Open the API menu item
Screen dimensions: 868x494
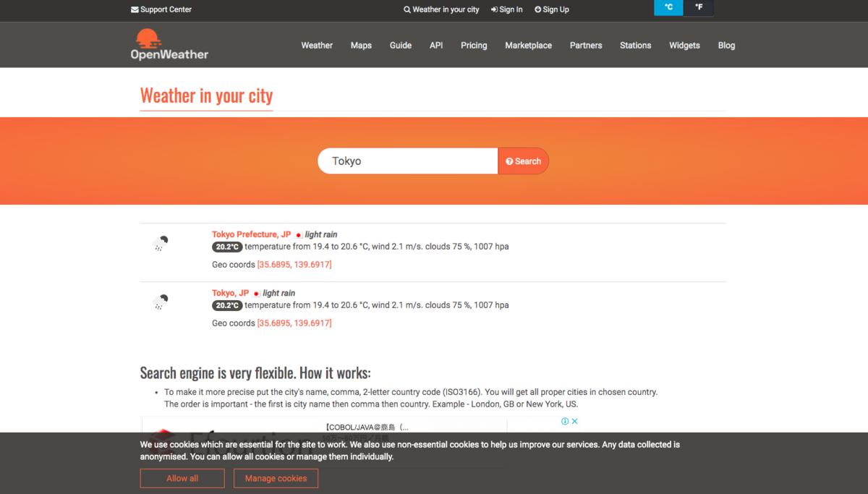click(x=436, y=45)
